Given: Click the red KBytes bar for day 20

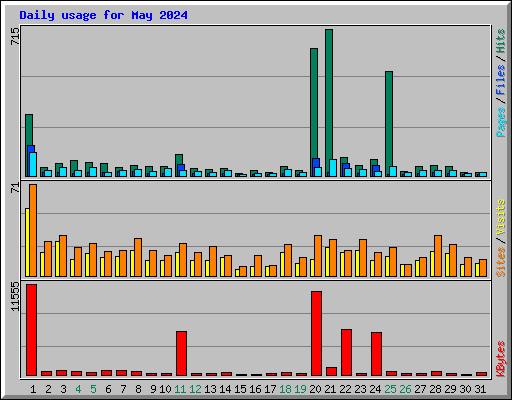Looking at the screenshot, I should click(x=316, y=333).
